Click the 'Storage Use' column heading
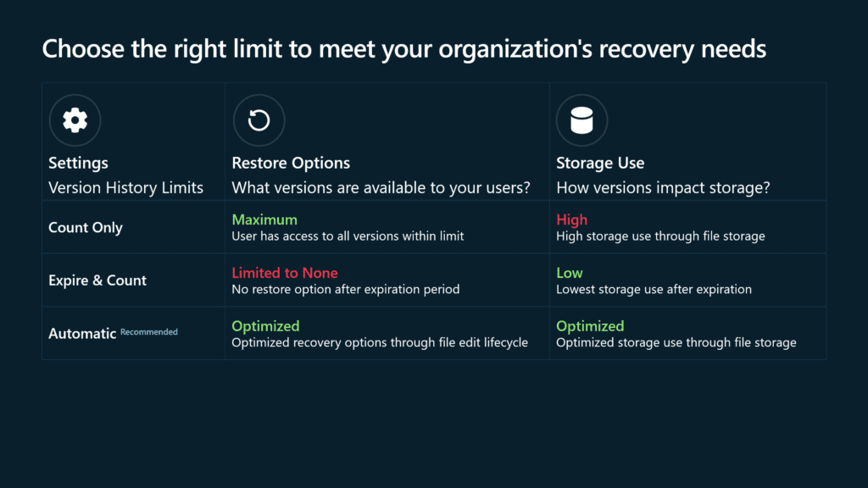 600,163
